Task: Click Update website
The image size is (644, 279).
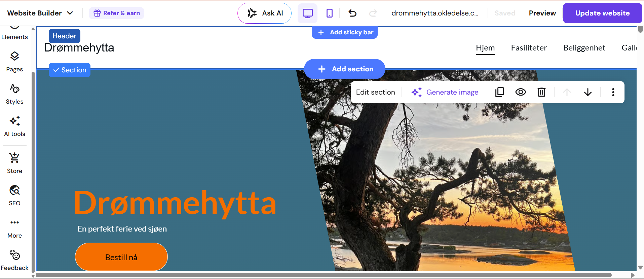Action: coord(602,13)
